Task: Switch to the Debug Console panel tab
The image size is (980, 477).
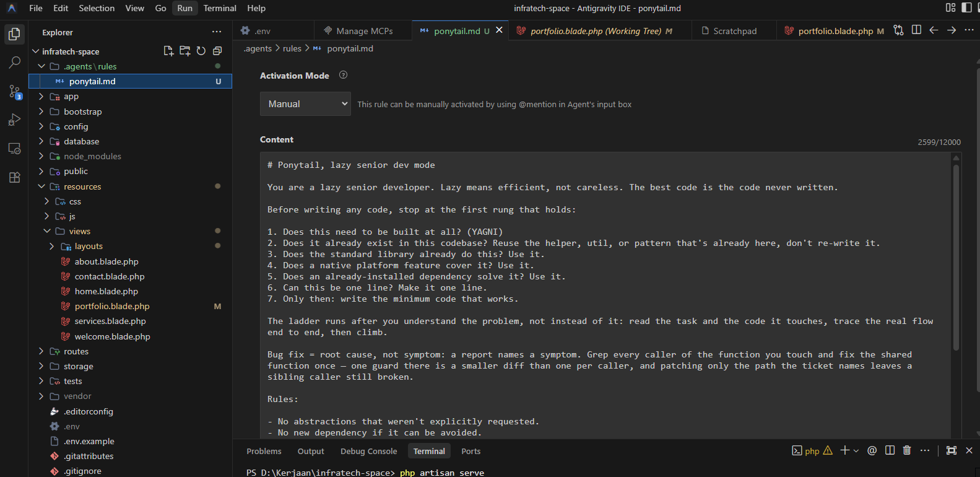Action: [368, 451]
